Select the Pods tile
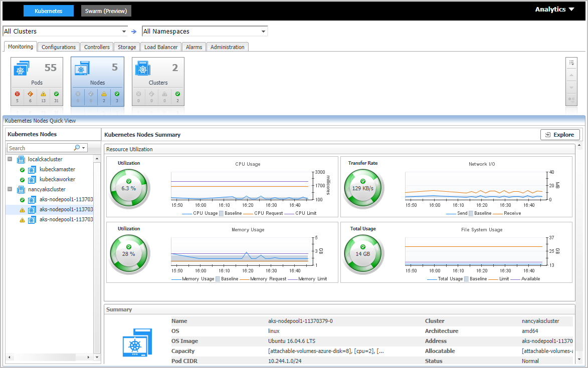The height and width of the screenshot is (368, 588). 37,82
